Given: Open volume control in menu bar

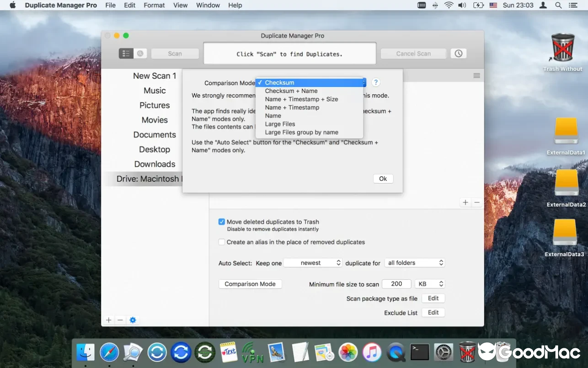Looking at the screenshot, I should pyautogui.click(x=462, y=6).
